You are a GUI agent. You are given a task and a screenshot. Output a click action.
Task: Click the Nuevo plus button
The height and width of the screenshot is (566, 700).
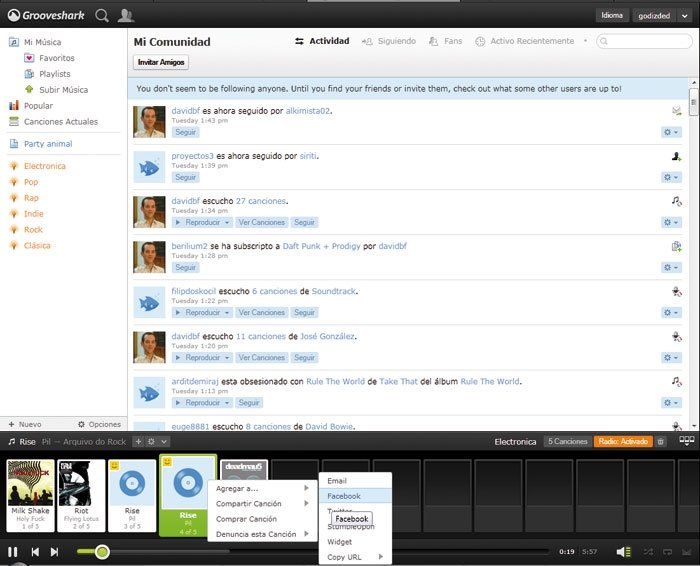tap(25, 424)
